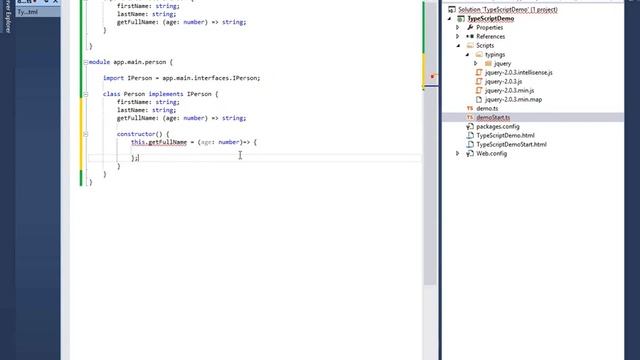Select References in Solution Explorer
The height and width of the screenshot is (360, 640).
point(491,37)
